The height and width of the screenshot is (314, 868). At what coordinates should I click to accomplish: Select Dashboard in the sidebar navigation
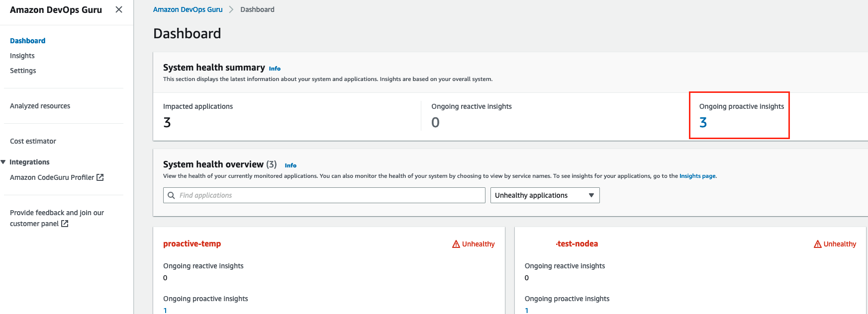pyautogui.click(x=27, y=41)
